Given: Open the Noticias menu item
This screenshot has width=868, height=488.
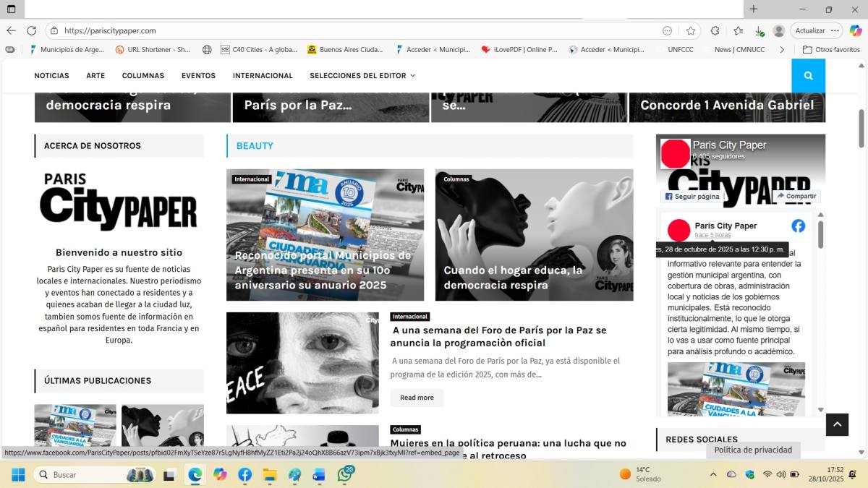Looking at the screenshot, I should click(51, 76).
